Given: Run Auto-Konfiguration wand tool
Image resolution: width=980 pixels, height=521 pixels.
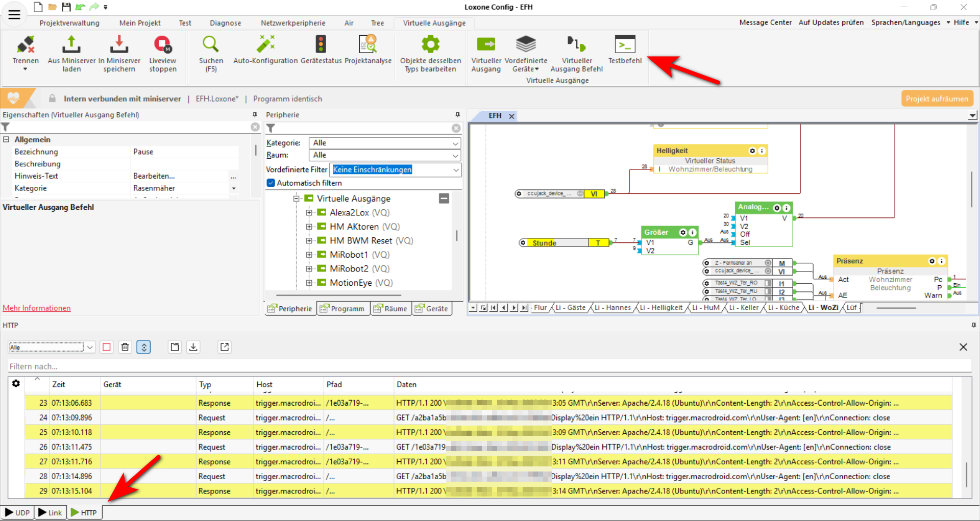Looking at the screenshot, I should (265, 45).
